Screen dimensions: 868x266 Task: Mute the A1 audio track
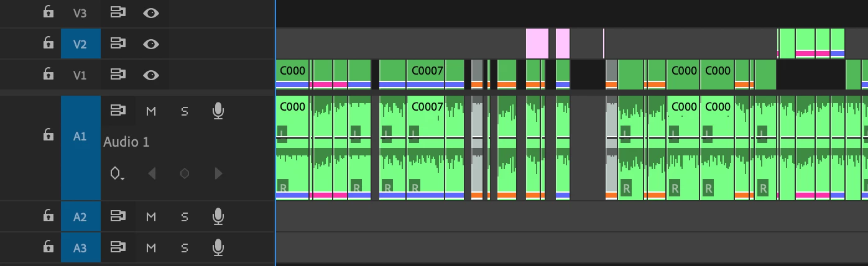[150, 111]
